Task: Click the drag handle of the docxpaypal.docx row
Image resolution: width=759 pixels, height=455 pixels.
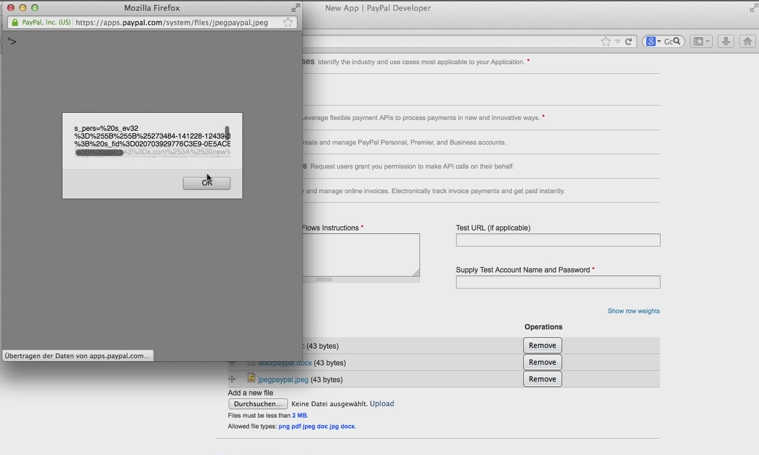Action: (x=232, y=363)
